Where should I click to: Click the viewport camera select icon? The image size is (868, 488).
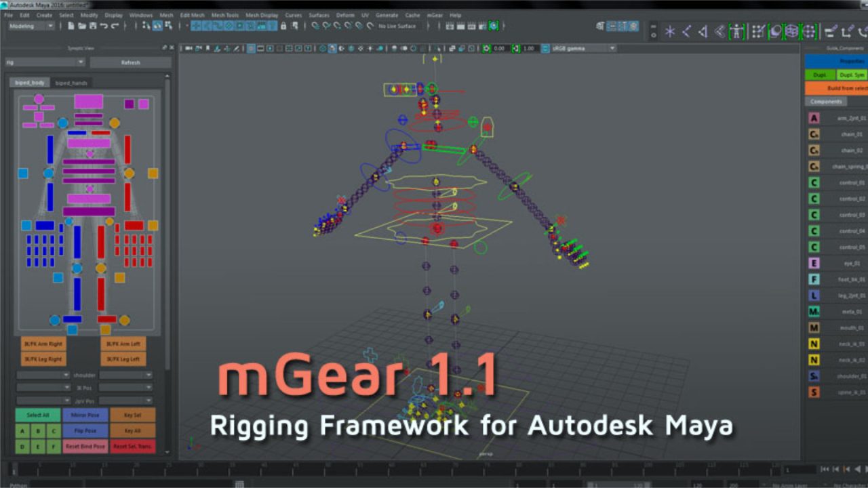coord(189,49)
